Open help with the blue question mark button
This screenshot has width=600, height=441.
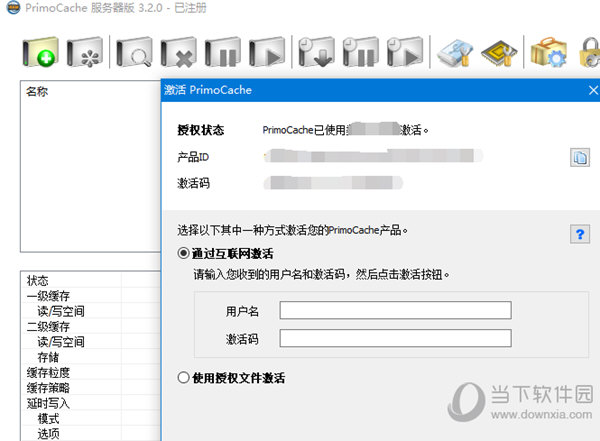(x=580, y=234)
